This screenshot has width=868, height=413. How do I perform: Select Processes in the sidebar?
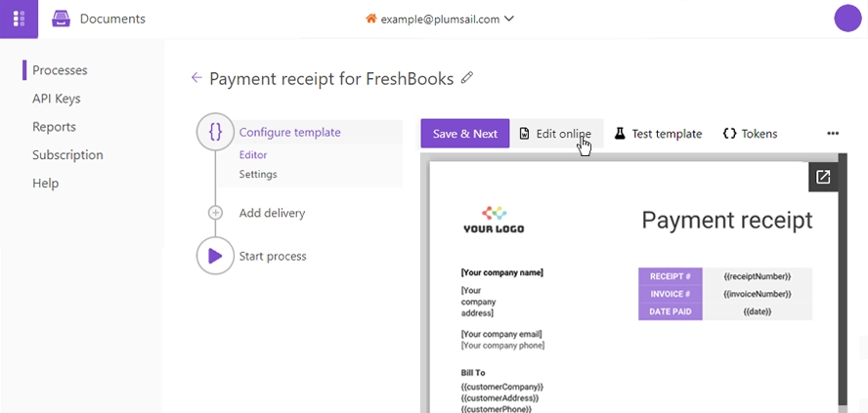click(60, 70)
